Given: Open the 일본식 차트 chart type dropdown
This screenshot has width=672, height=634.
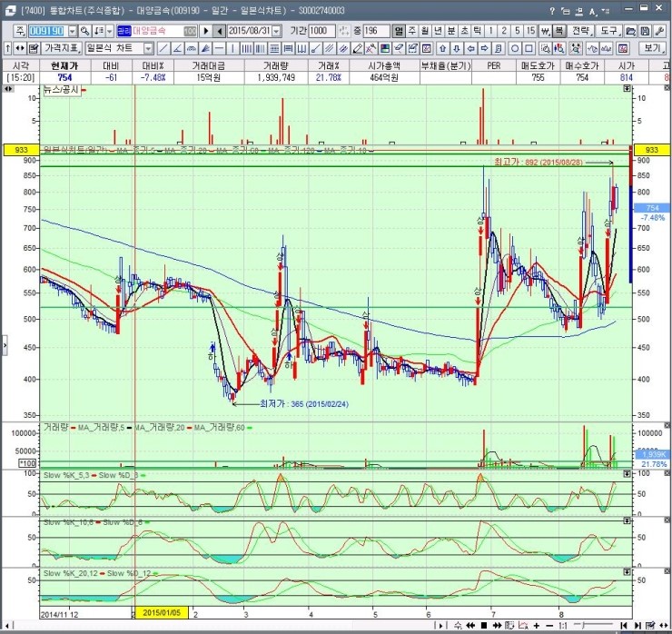Looking at the screenshot, I should tap(148, 48).
